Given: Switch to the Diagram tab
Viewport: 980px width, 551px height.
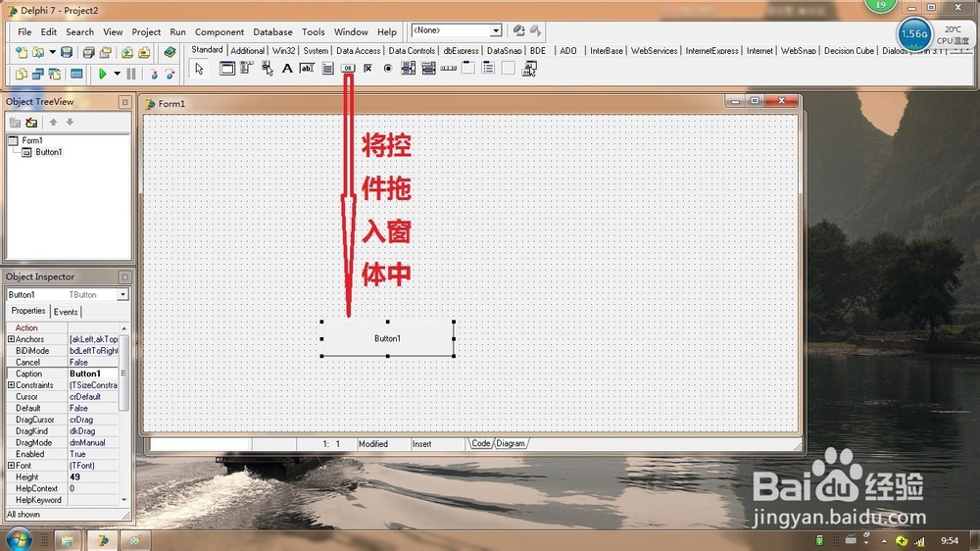Looking at the screenshot, I should click(x=512, y=443).
